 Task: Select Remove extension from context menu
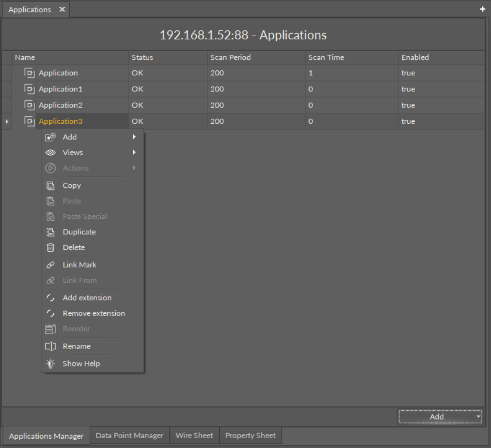click(93, 313)
